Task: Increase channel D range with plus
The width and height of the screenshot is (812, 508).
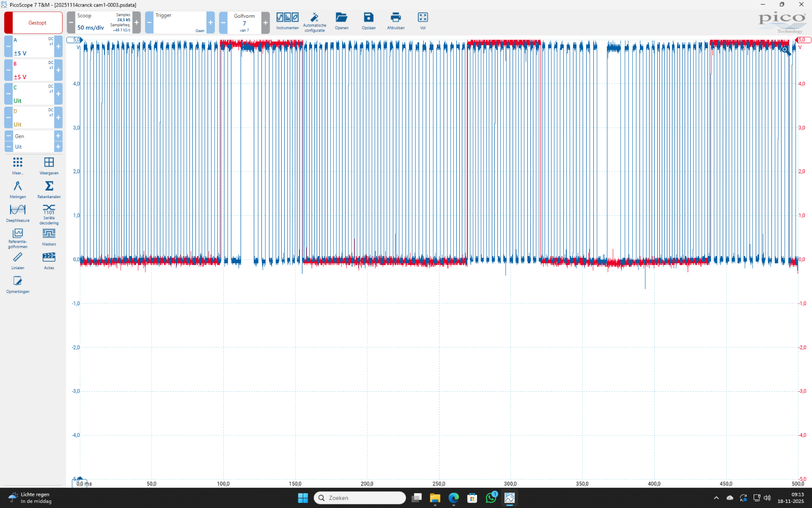Action: [58, 118]
